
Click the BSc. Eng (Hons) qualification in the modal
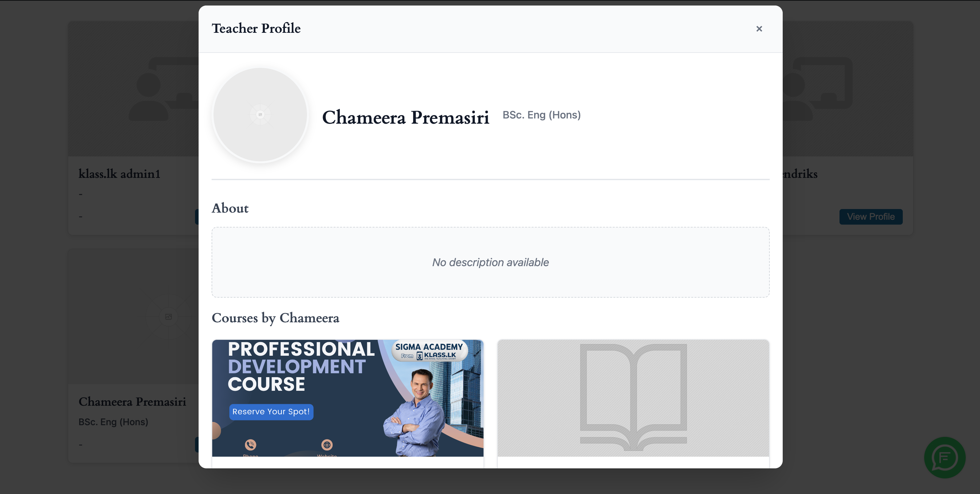[541, 115]
